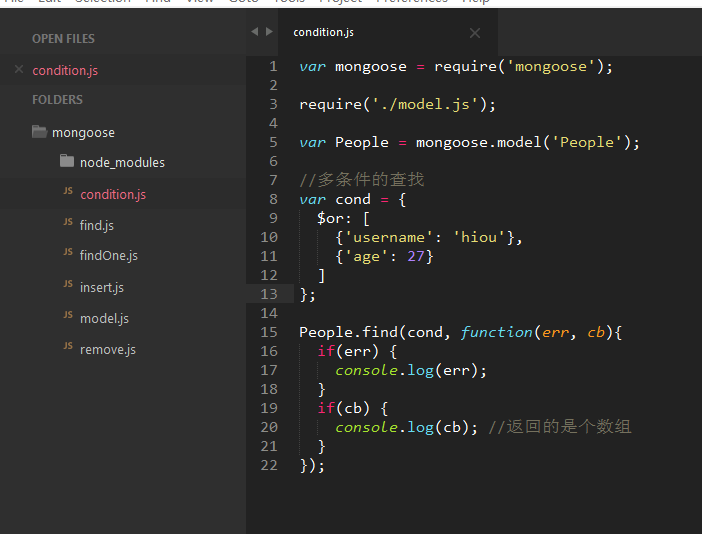Open node_modules folder label

click(x=122, y=162)
